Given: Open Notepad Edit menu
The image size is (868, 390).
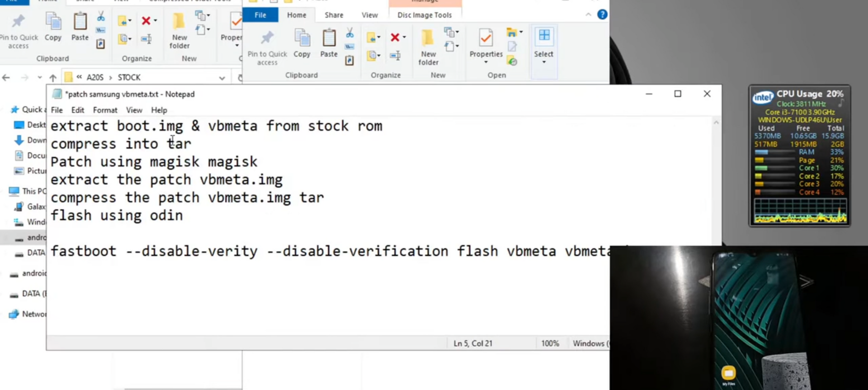Looking at the screenshot, I should tap(78, 110).
